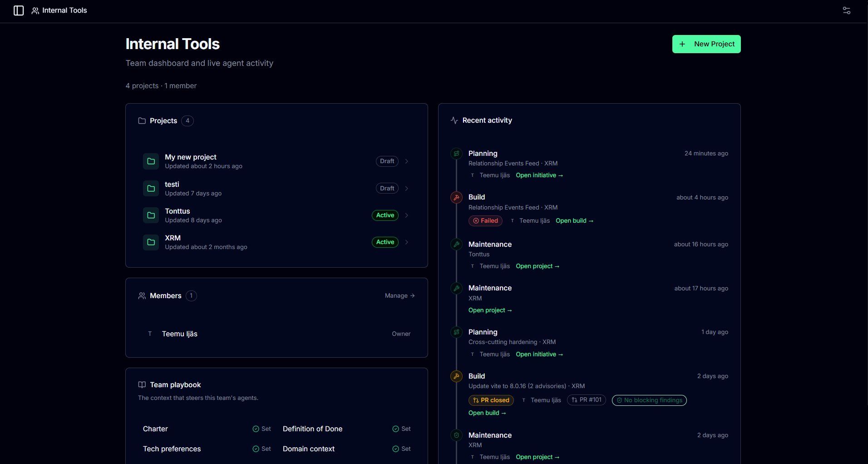Click the Planning icon from 1 day ago
The width and height of the screenshot is (868, 464).
[x=456, y=332]
